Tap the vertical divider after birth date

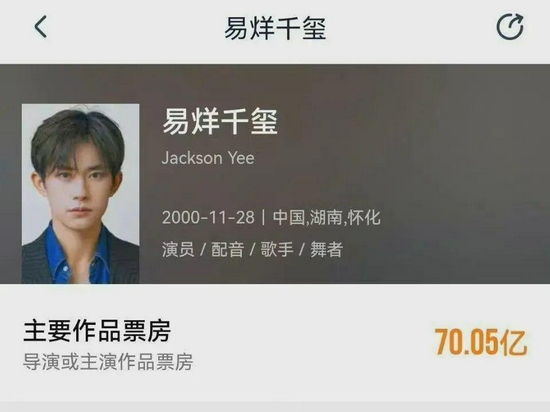tap(263, 217)
